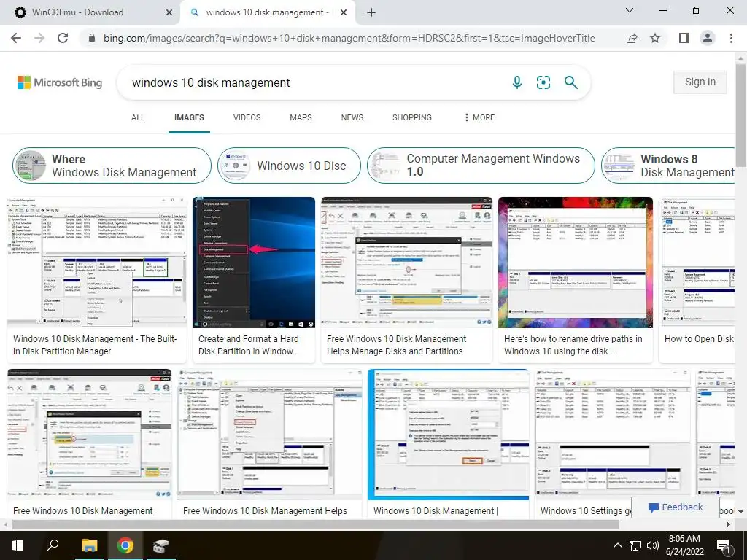
Task: Select the Where Windows Disk Management suggestion
Action: [x=112, y=166]
